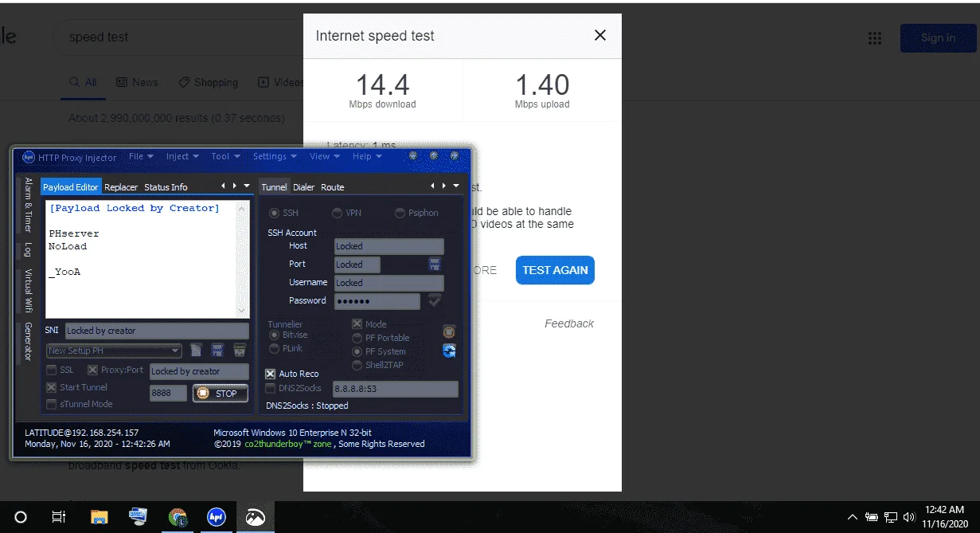Click the right panel's tab scroll-left arrow
Screen dimensions: 980x533
click(x=434, y=186)
